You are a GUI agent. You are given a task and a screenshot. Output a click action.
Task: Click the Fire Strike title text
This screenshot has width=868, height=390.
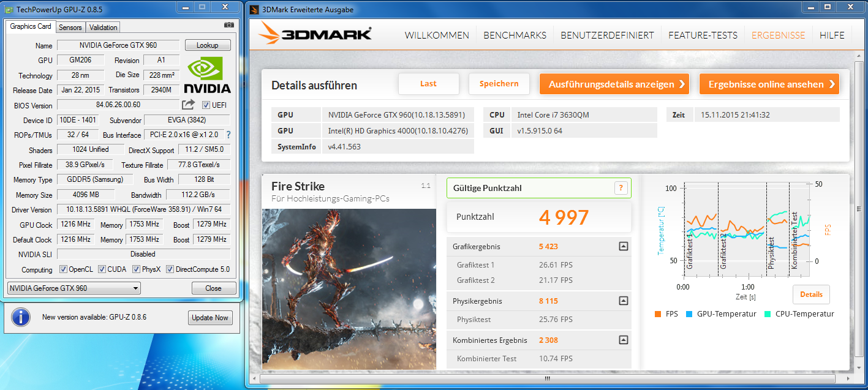coord(298,186)
